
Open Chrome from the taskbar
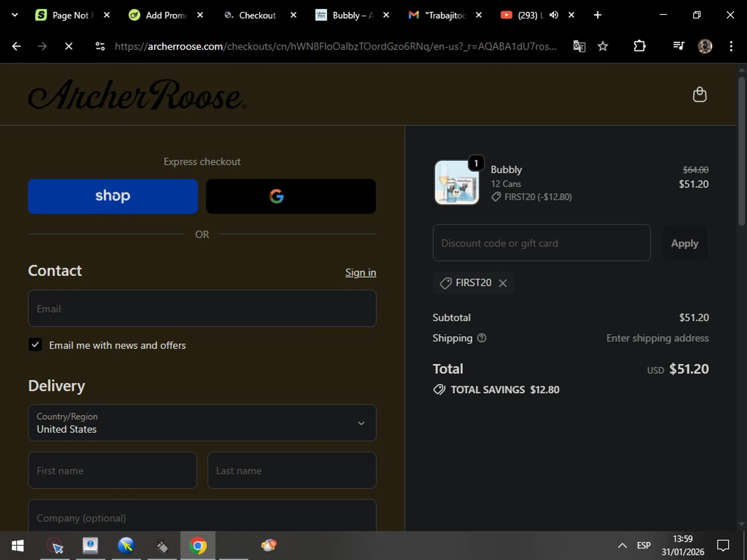pos(198,546)
